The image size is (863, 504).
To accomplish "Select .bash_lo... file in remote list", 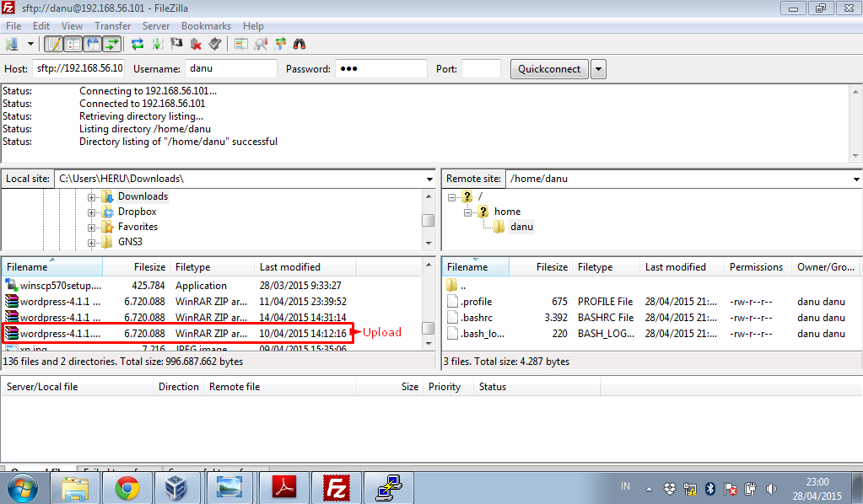I will tap(652, 334).
